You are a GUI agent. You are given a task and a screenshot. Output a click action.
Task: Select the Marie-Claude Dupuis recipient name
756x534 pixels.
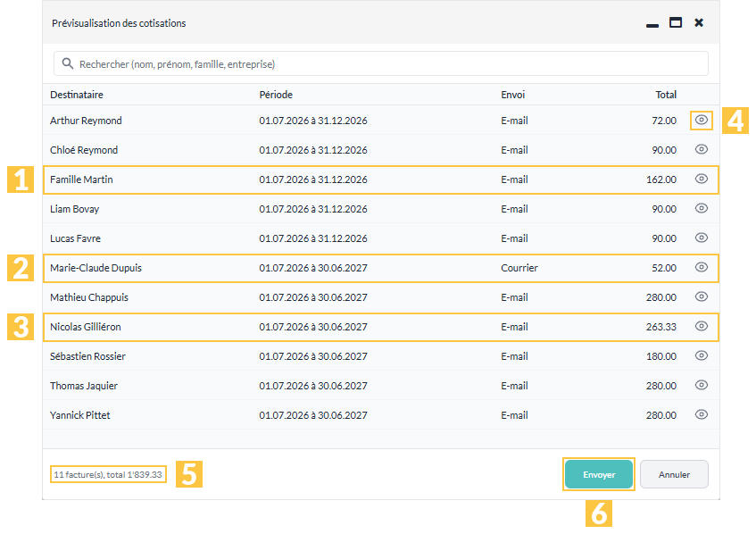coord(96,268)
